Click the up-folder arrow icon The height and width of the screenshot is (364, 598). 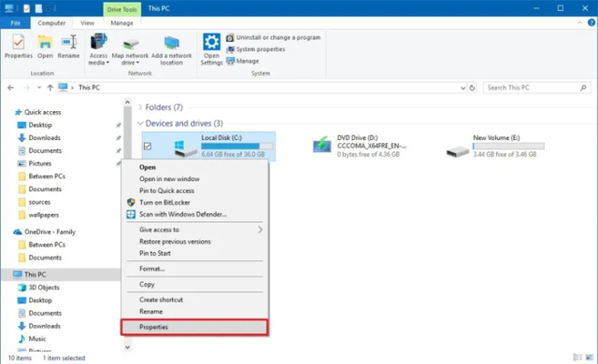[x=50, y=88]
